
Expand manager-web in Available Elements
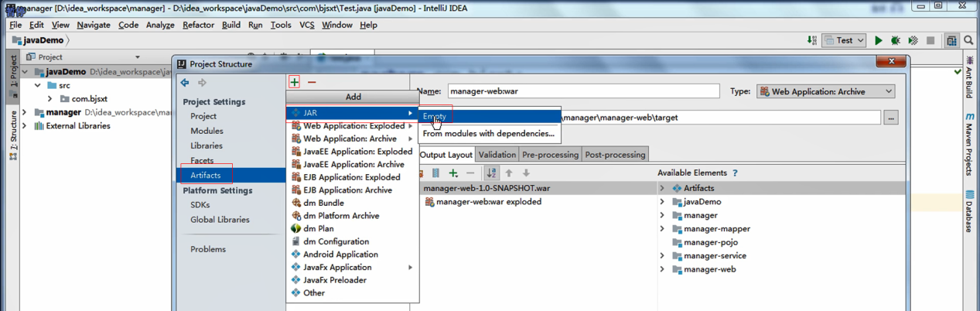tap(662, 269)
